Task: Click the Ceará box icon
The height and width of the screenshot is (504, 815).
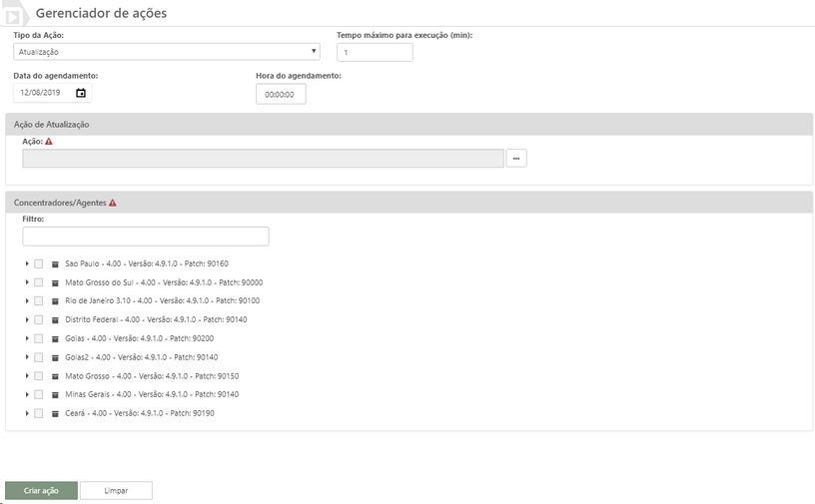Action: click(x=55, y=413)
